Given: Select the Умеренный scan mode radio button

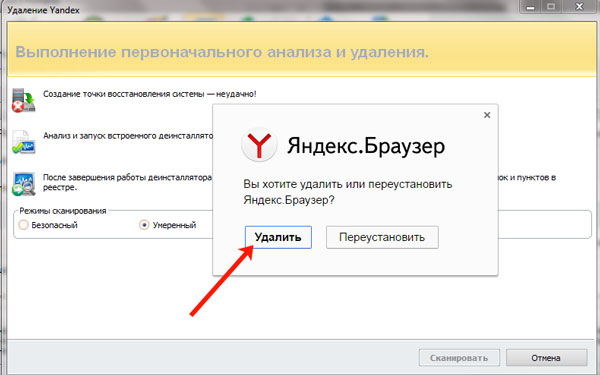Looking at the screenshot, I should point(144,225).
